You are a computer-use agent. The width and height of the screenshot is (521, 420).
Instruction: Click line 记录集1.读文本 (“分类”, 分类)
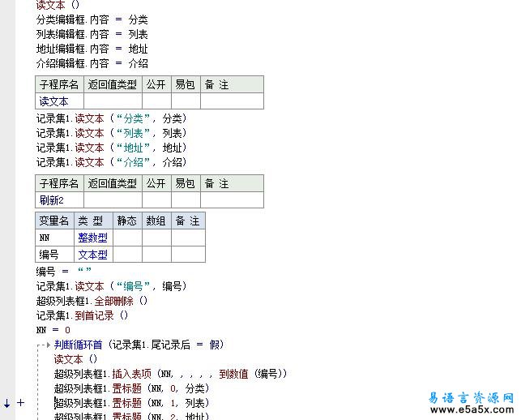111,118
